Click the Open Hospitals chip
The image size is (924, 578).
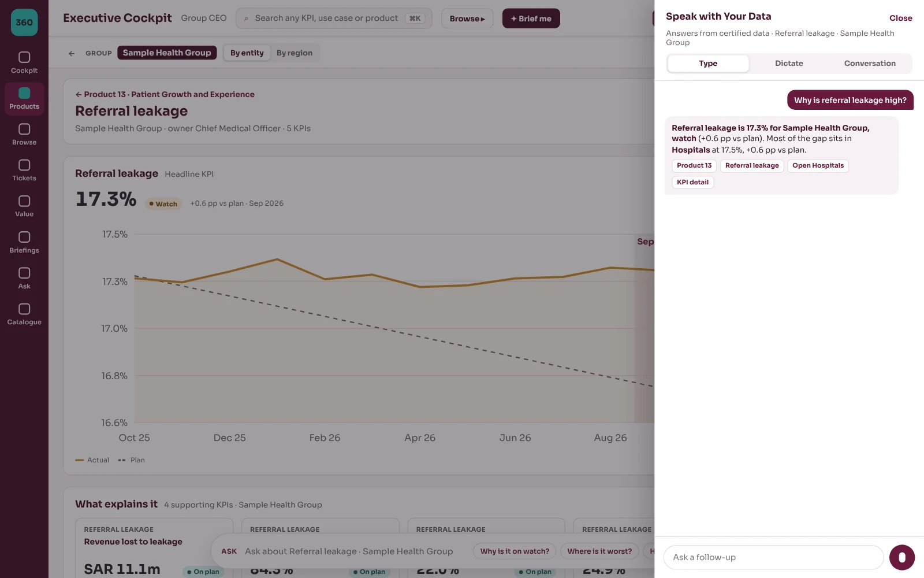818,166
